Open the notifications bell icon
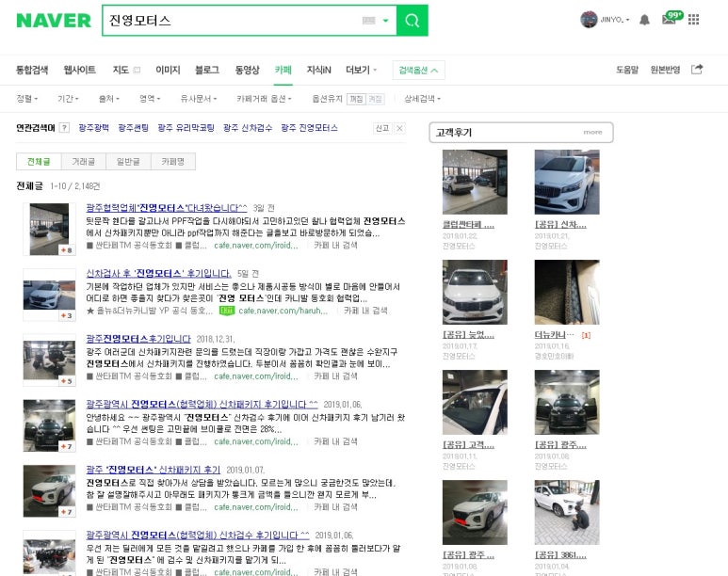 [644, 20]
